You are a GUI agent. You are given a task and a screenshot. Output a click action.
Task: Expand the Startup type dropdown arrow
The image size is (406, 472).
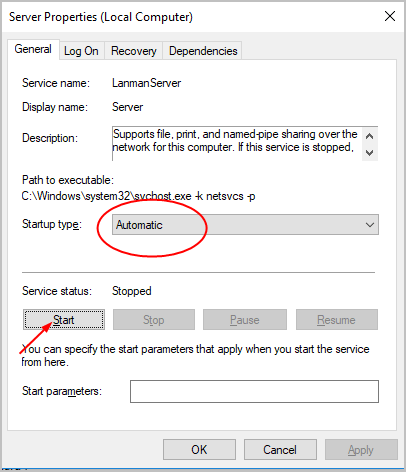click(x=369, y=225)
